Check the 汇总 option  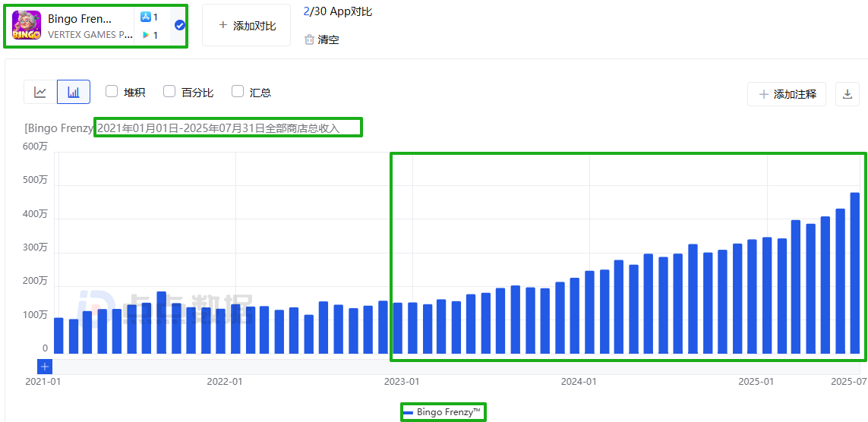pos(238,92)
